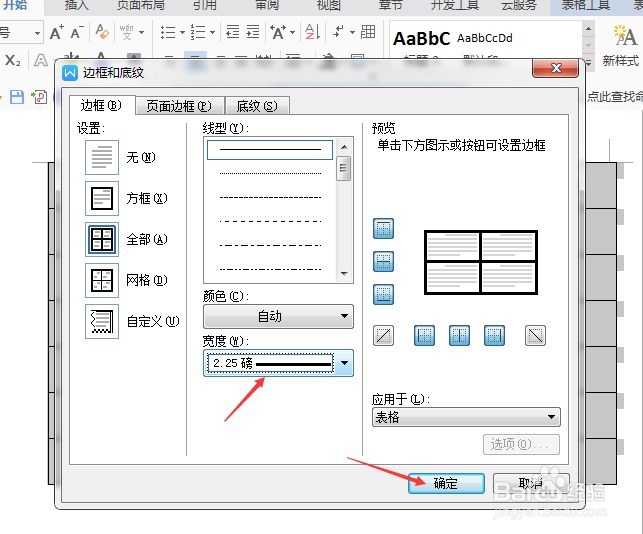Screen dimensions: 643x534
Task: Toggle the diagonal up border button
Action: [383, 335]
